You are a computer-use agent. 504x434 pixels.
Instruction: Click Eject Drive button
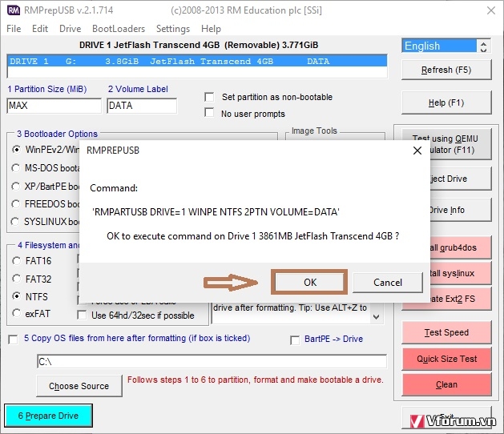click(460, 179)
